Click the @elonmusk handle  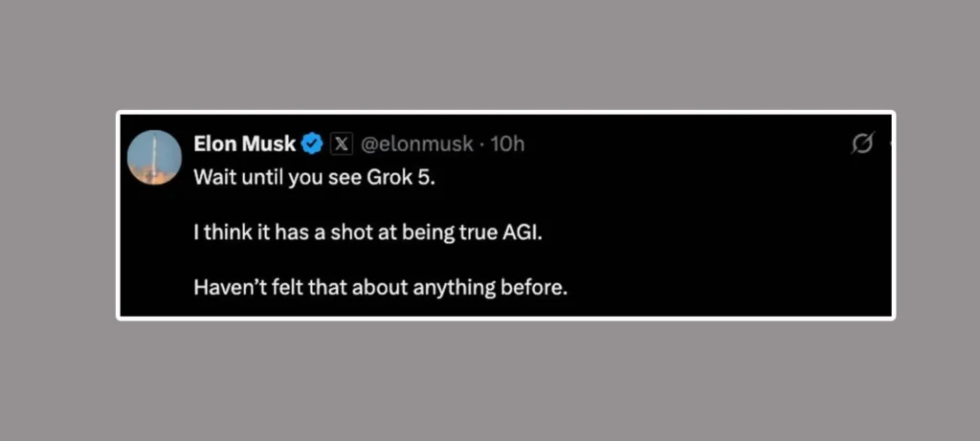tap(416, 144)
